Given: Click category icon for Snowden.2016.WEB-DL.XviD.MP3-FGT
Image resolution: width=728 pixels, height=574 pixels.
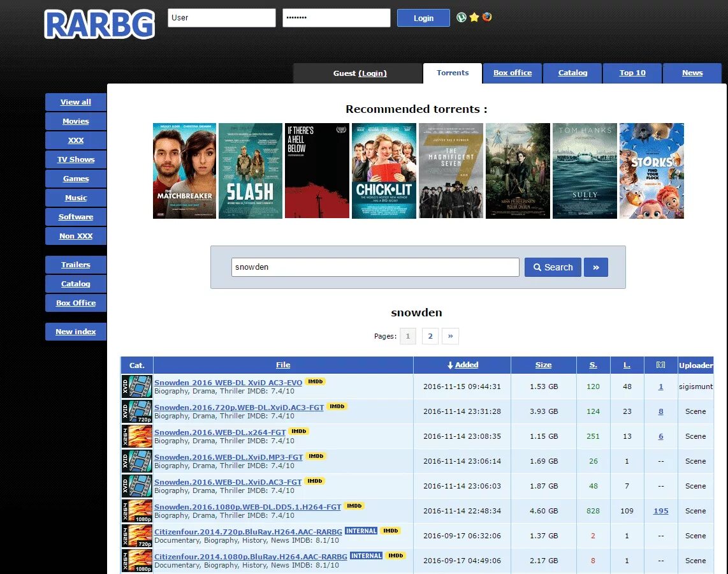Looking at the screenshot, I should click(x=137, y=461).
